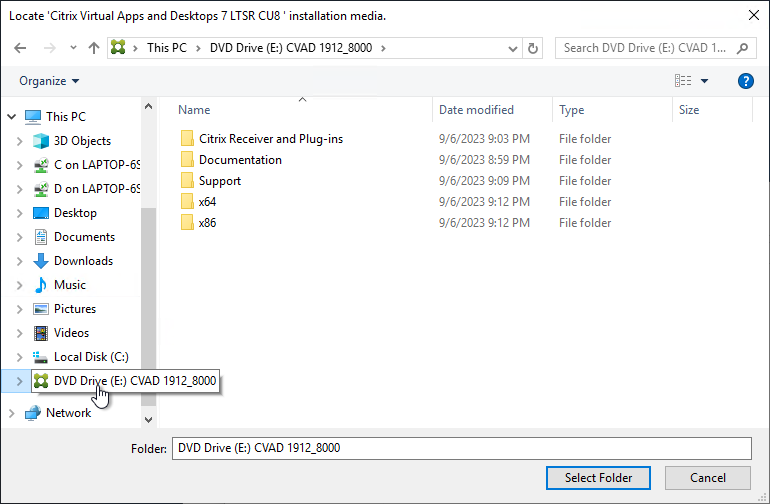Expand the 3D Objects node

[x=20, y=141]
